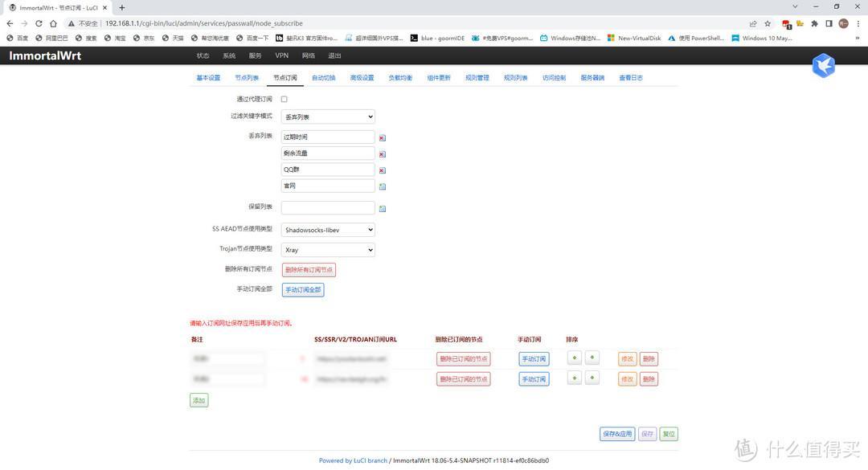Click the bookmark star icon in address bar
The width and height of the screenshot is (868, 470).
coord(768,23)
